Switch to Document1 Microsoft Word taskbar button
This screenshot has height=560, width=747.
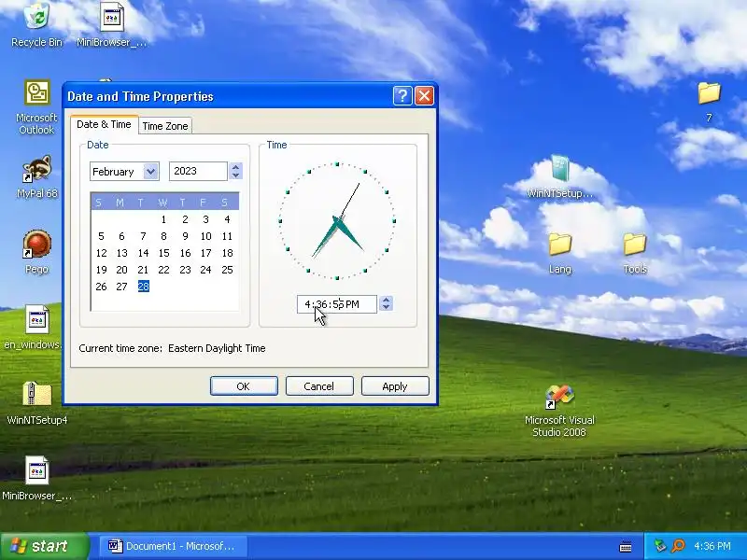(x=173, y=546)
